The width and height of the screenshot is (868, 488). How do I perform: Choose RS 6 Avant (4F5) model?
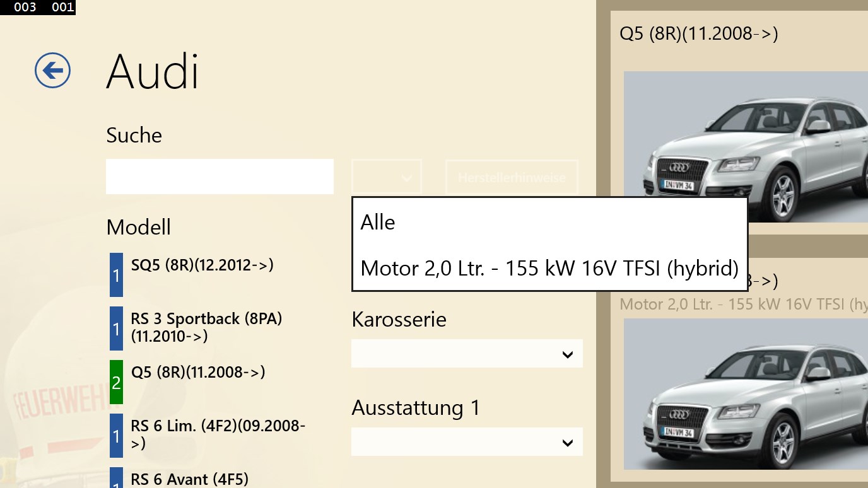point(189,479)
